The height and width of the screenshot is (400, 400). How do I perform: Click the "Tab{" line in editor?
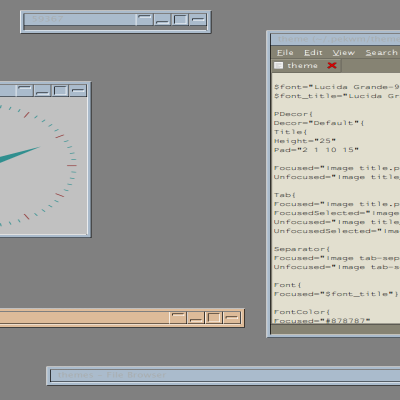point(284,195)
